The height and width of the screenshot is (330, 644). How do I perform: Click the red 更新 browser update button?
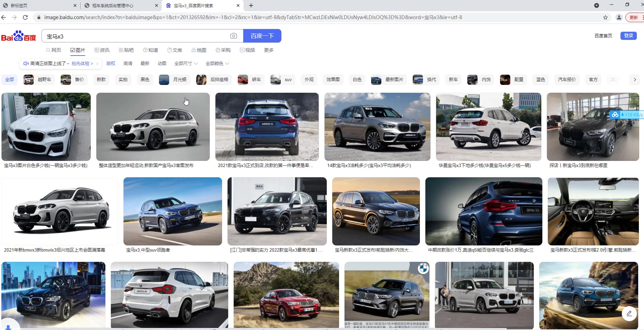click(x=634, y=17)
